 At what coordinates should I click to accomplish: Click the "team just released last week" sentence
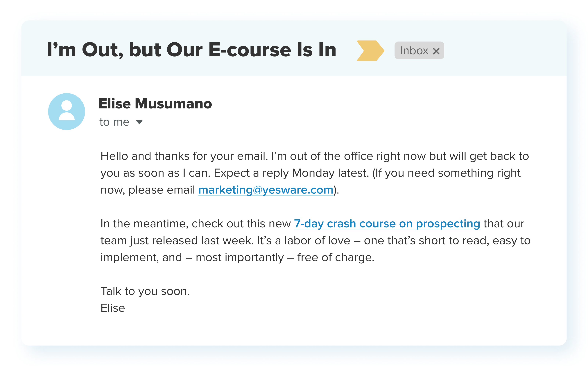tap(177, 241)
